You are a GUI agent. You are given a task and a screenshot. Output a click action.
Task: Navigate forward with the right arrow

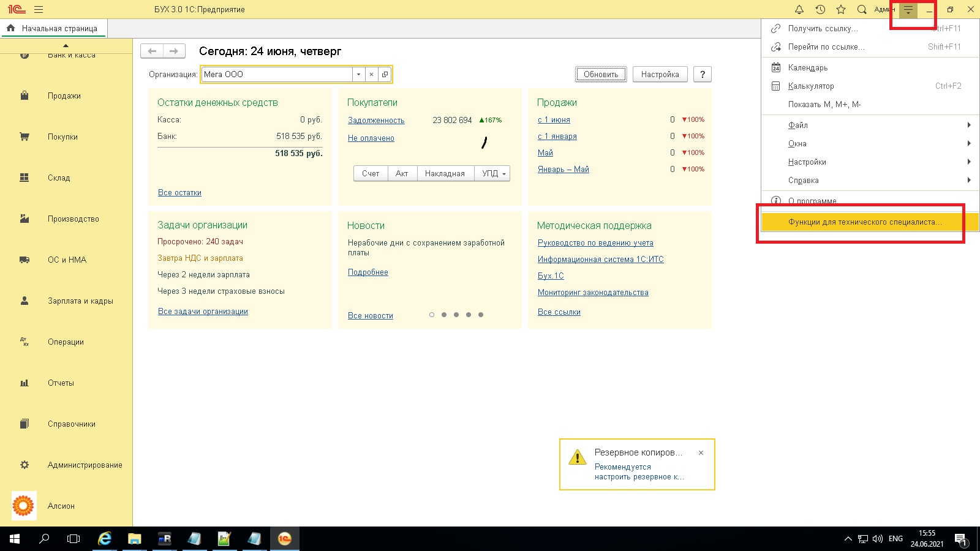(174, 51)
